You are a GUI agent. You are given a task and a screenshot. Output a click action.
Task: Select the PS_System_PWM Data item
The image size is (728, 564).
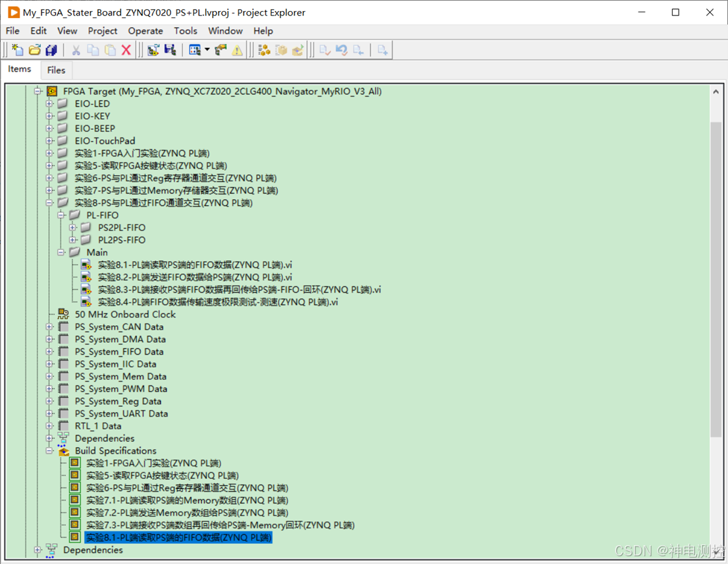pos(121,389)
